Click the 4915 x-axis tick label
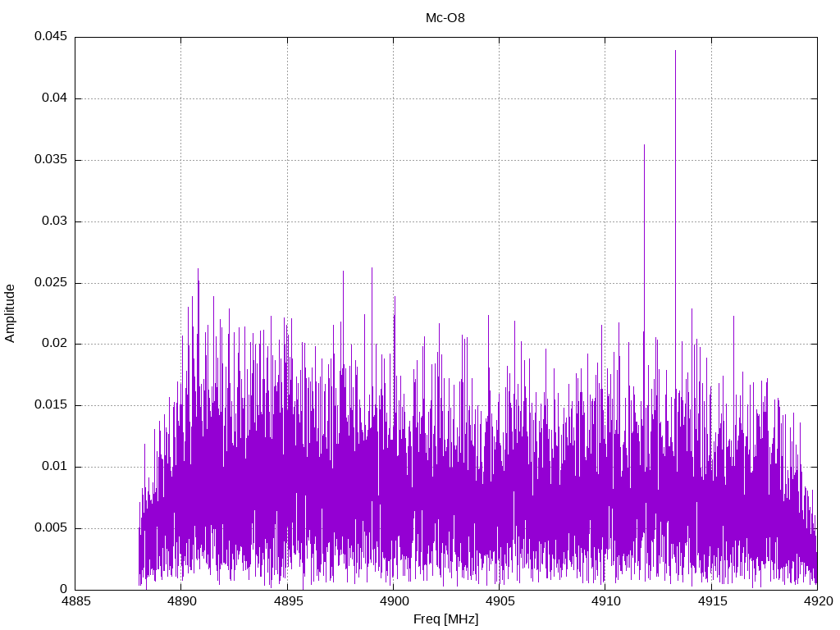The height and width of the screenshot is (630, 840). coord(711,601)
